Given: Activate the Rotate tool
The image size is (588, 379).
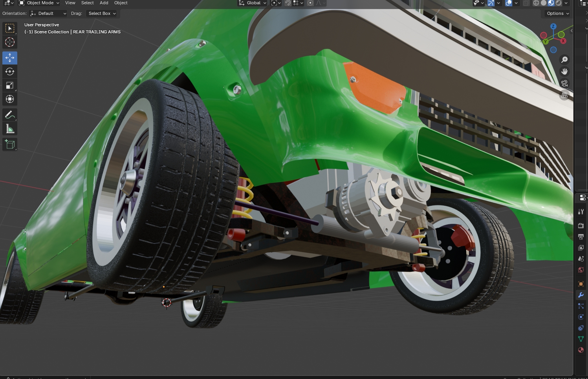Looking at the screenshot, I should [10, 71].
